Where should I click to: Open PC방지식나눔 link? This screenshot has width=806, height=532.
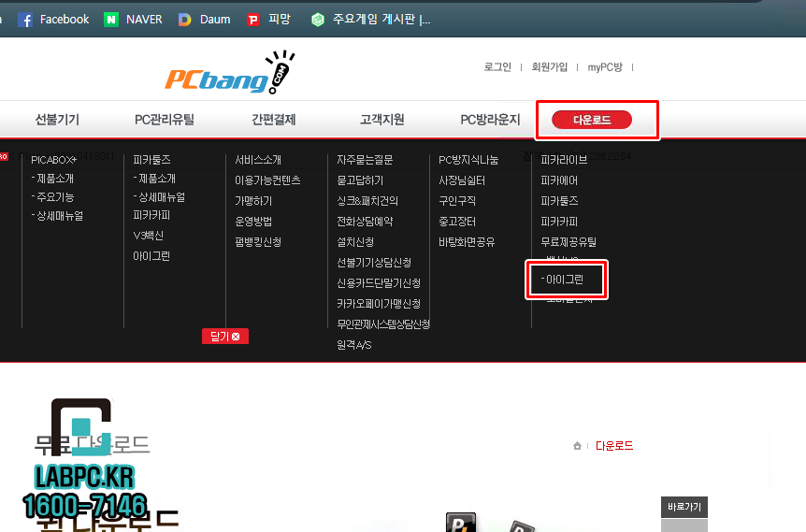(x=468, y=160)
